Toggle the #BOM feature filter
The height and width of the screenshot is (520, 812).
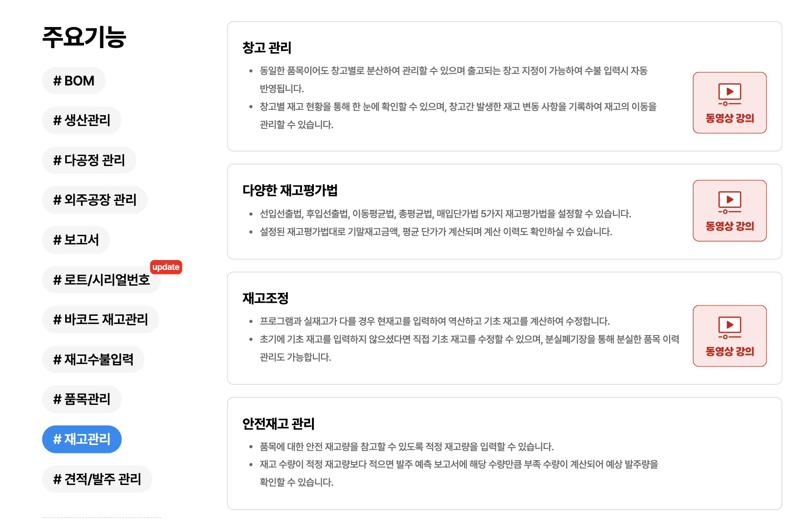tap(73, 80)
